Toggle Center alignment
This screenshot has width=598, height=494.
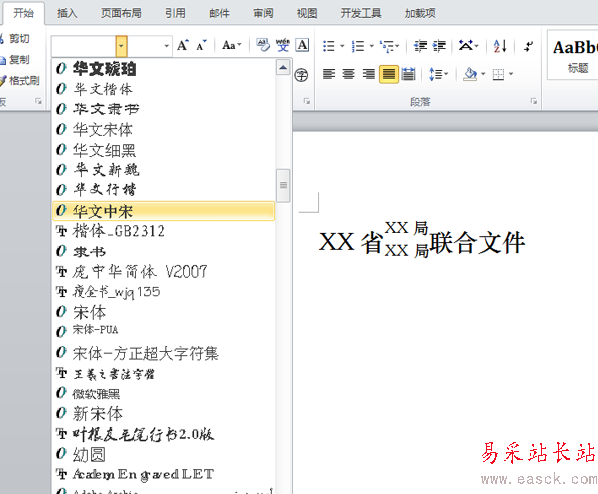point(348,74)
